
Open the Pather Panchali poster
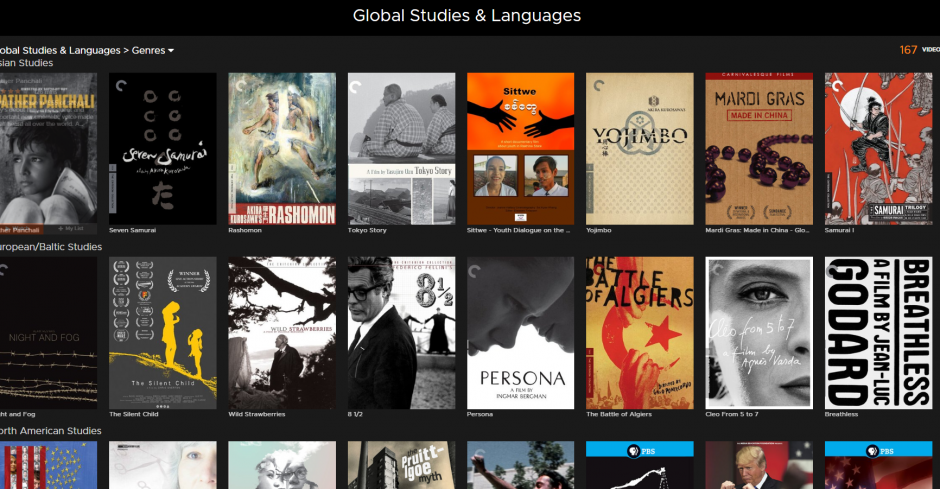pos(48,149)
